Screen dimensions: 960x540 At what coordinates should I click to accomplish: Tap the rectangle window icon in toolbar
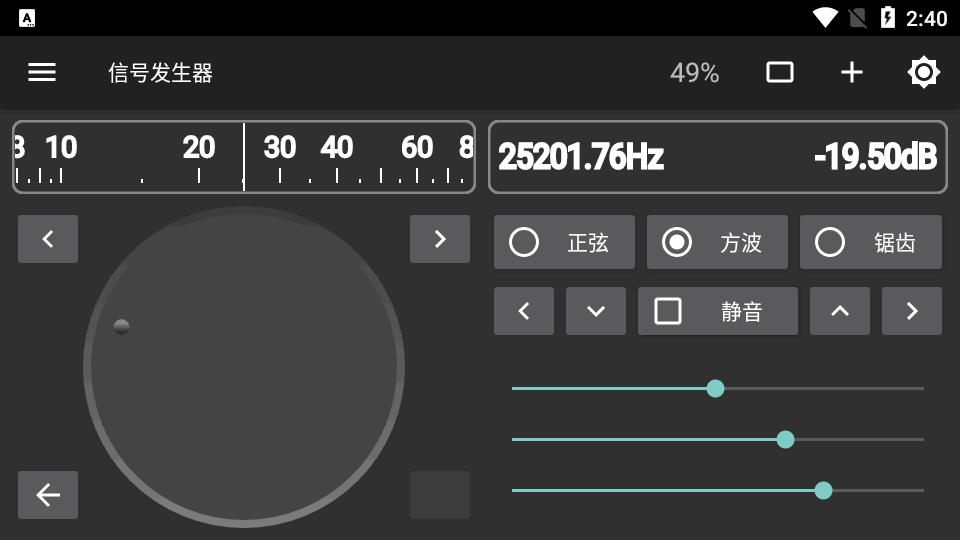click(779, 72)
